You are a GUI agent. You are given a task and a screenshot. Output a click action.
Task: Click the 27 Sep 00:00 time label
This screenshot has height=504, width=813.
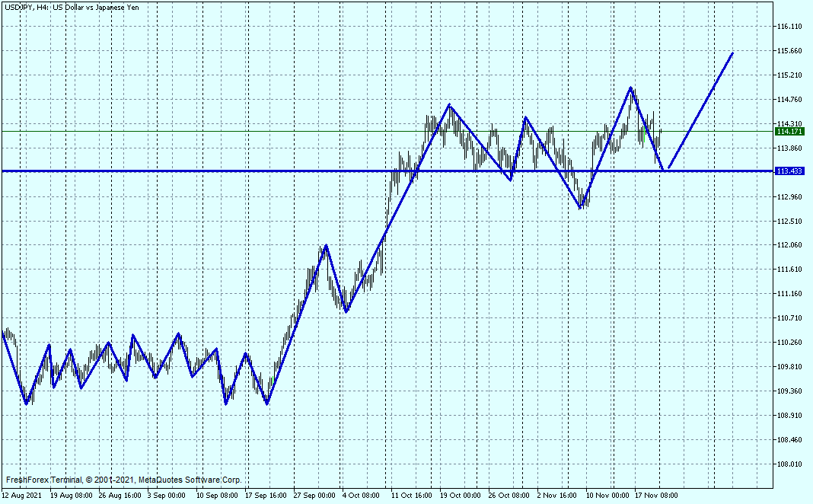(314, 496)
